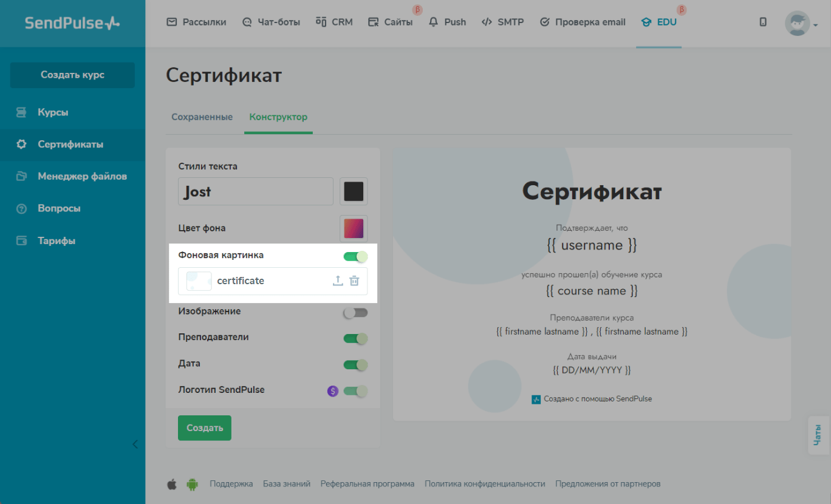Turn off the Дата switch
The image size is (831, 504).
355,365
